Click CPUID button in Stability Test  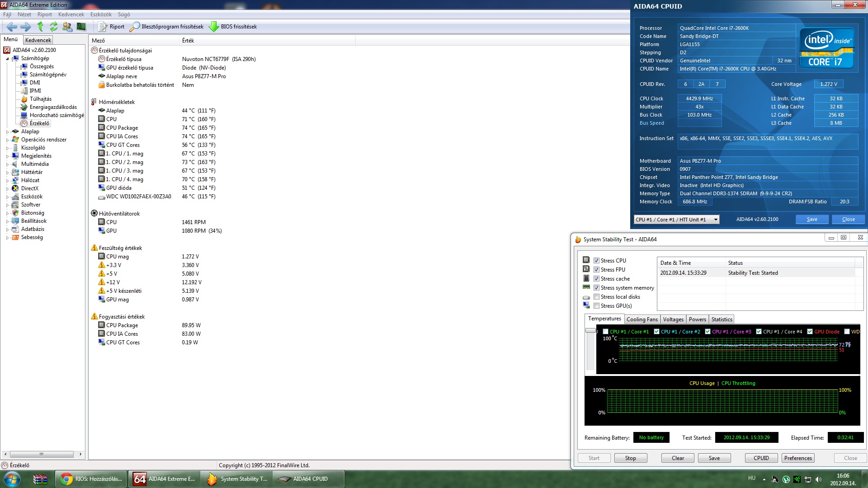(x=761, y=458)
